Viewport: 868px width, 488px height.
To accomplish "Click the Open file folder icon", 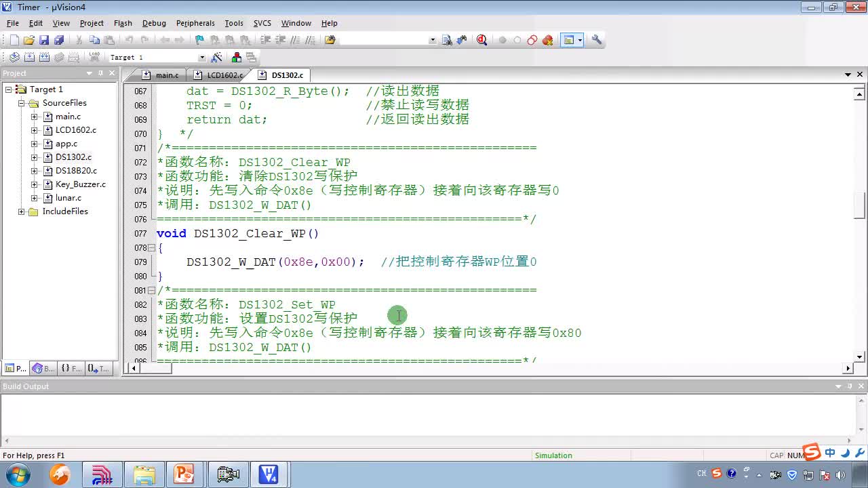I will (x=29, y=40).
